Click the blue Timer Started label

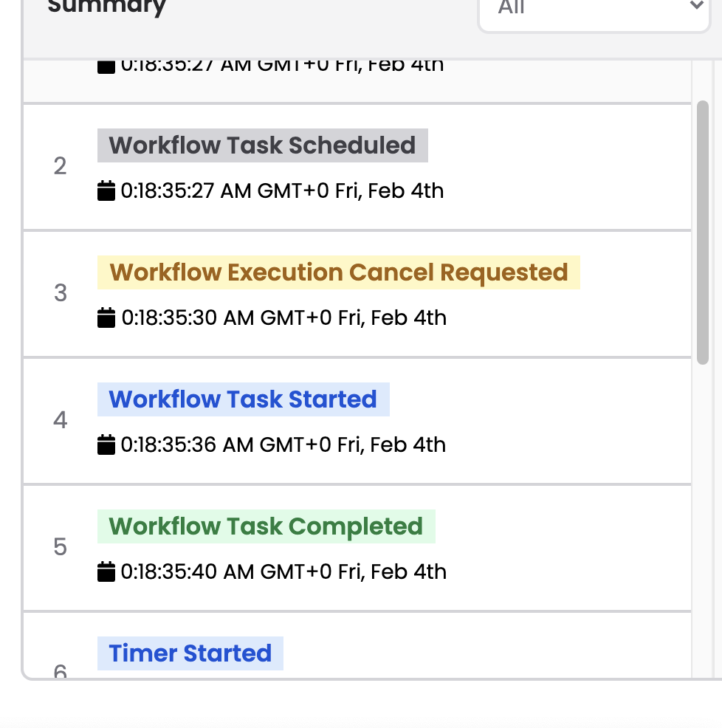(x=190, y=653)
